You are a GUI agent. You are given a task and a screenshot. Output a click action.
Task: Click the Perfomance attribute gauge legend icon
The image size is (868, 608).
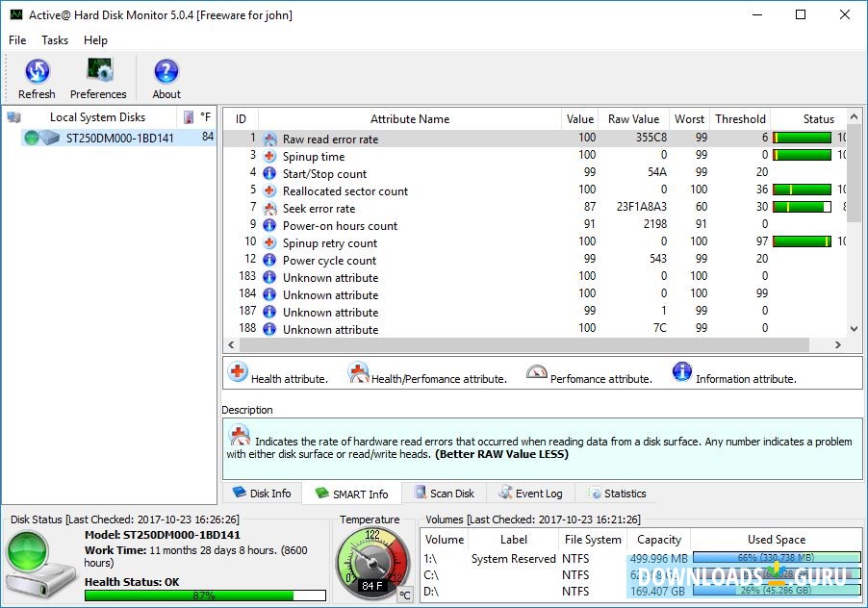point(536,372)
